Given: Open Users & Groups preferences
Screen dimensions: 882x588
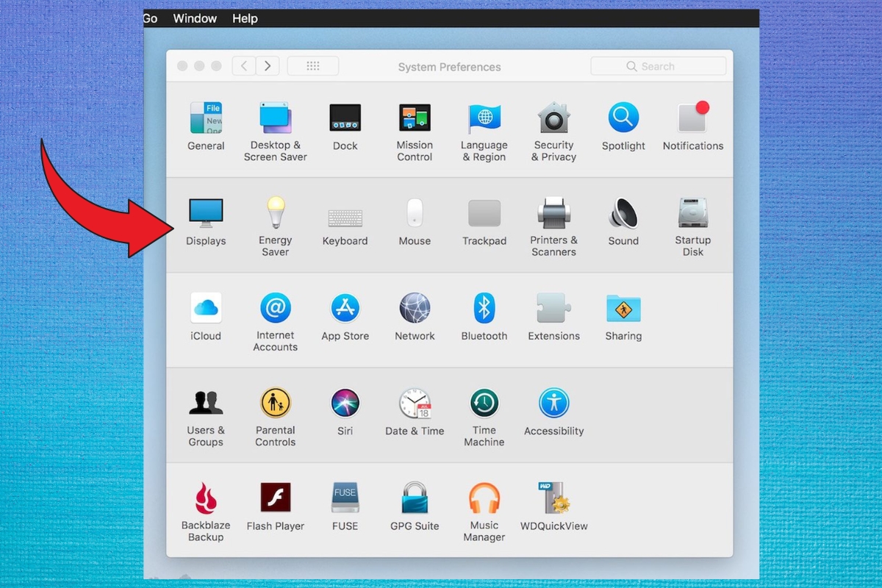Looking at the screenshot, I should tap(206, 417).
